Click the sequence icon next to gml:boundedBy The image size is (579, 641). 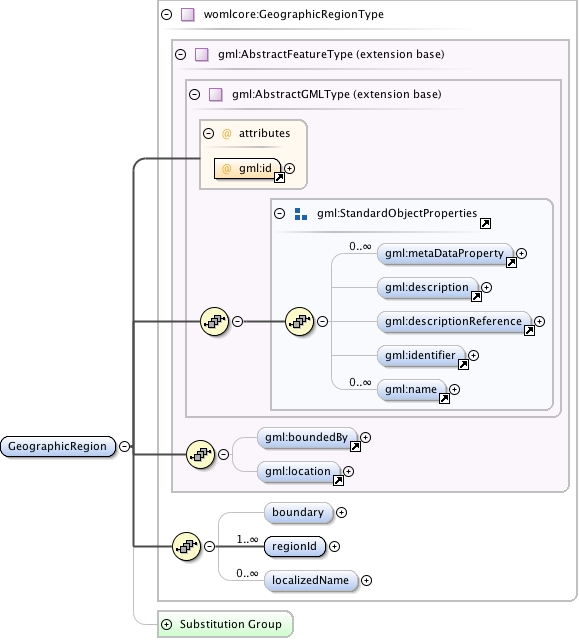[200, 454]
